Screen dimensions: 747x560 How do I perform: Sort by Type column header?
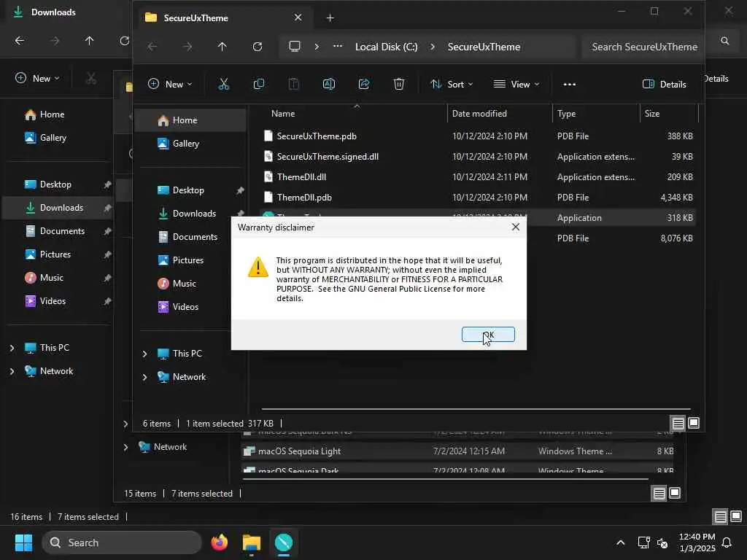[x=566, y=114]
